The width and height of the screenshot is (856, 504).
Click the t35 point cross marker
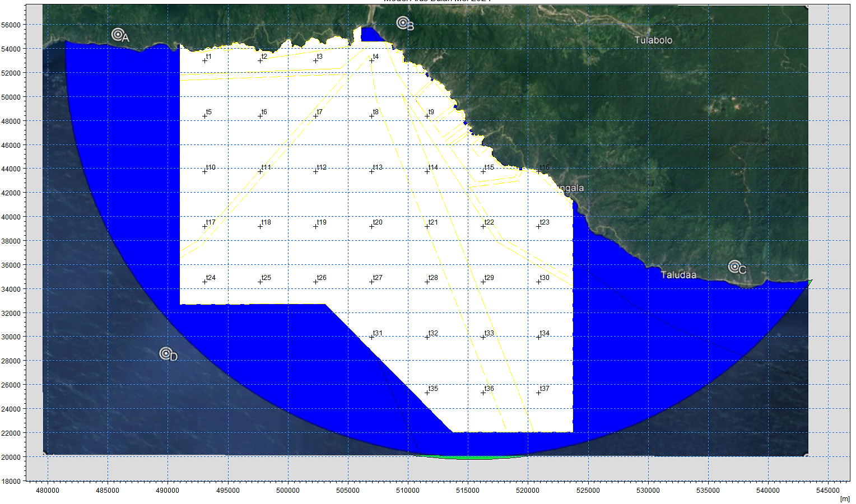(427, 392)
